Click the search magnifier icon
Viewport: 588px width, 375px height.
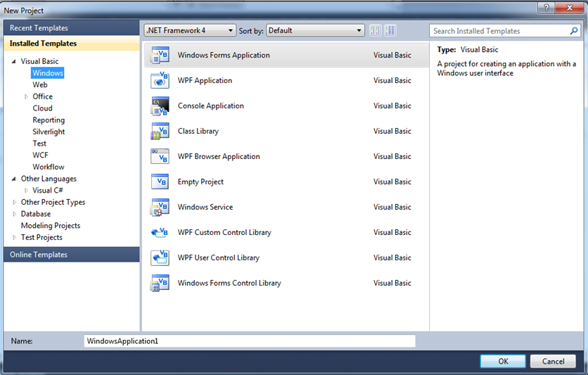(x=574, y=31)
